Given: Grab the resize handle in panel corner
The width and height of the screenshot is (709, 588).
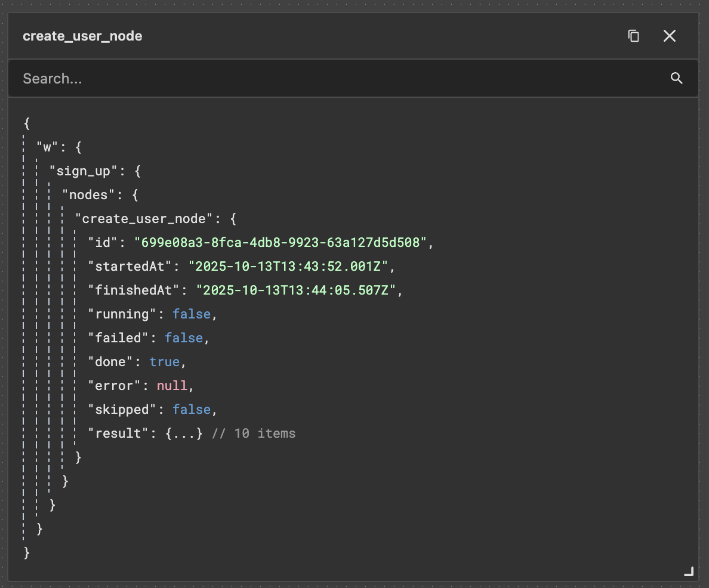Looking at the screenshot, I should [x=689, y=571].
